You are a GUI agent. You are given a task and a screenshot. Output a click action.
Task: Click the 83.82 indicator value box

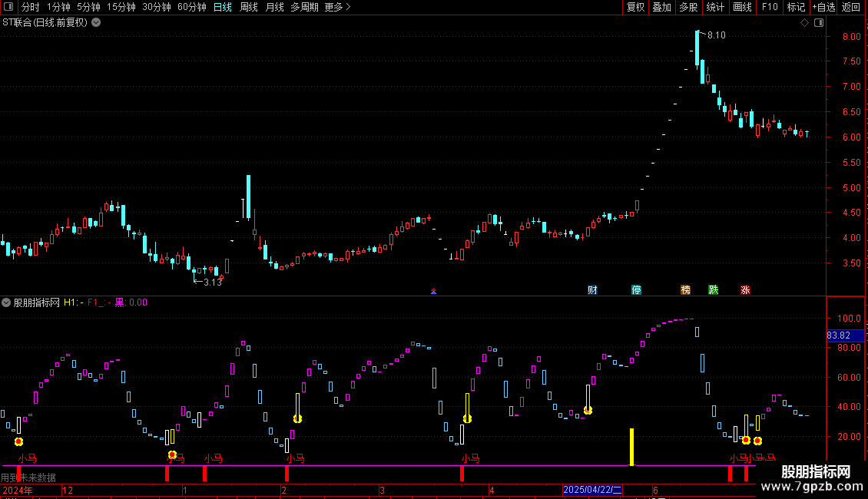click(x=845, y=335)
